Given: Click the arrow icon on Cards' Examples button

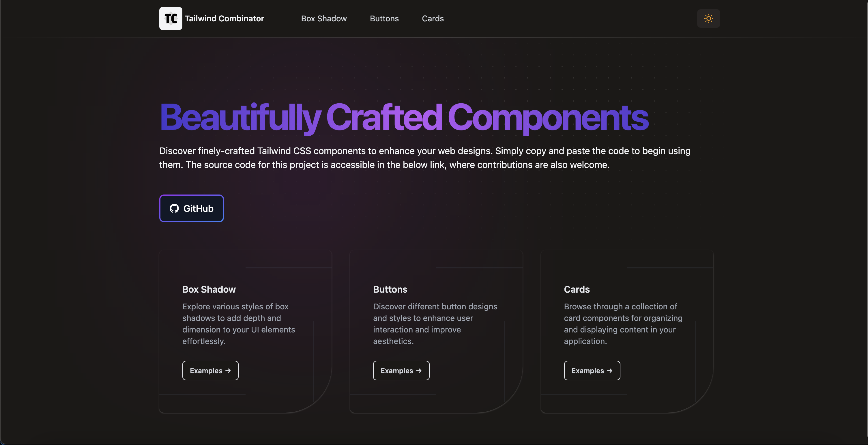Looking at the screenshot, I should click(x=610, y=371).
